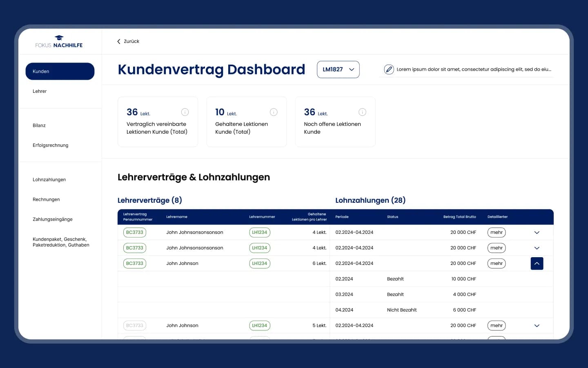Open Rechnungen in the sidebar
The width and height of the screenshot is (588, 368).
tap(46, 200)
